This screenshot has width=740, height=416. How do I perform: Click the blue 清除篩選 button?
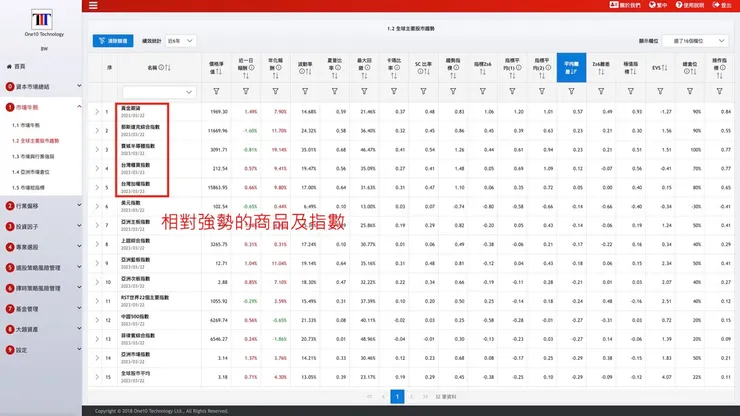click(113, 41)
